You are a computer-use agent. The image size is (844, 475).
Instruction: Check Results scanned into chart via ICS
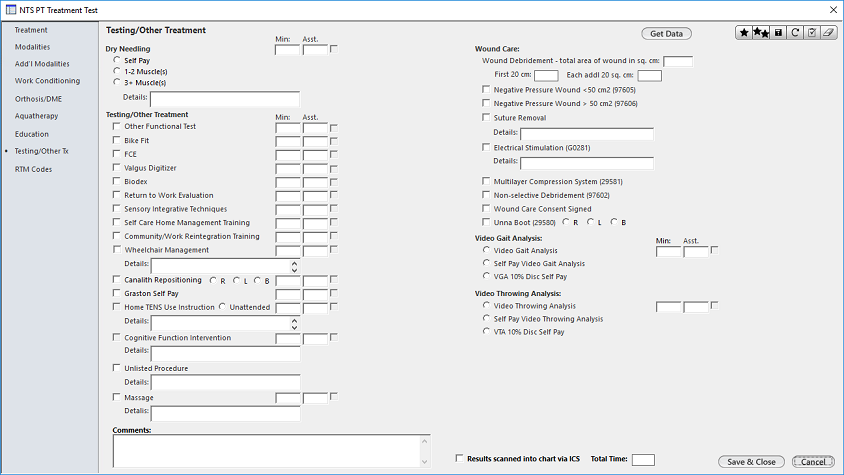[x=459, y=458]
